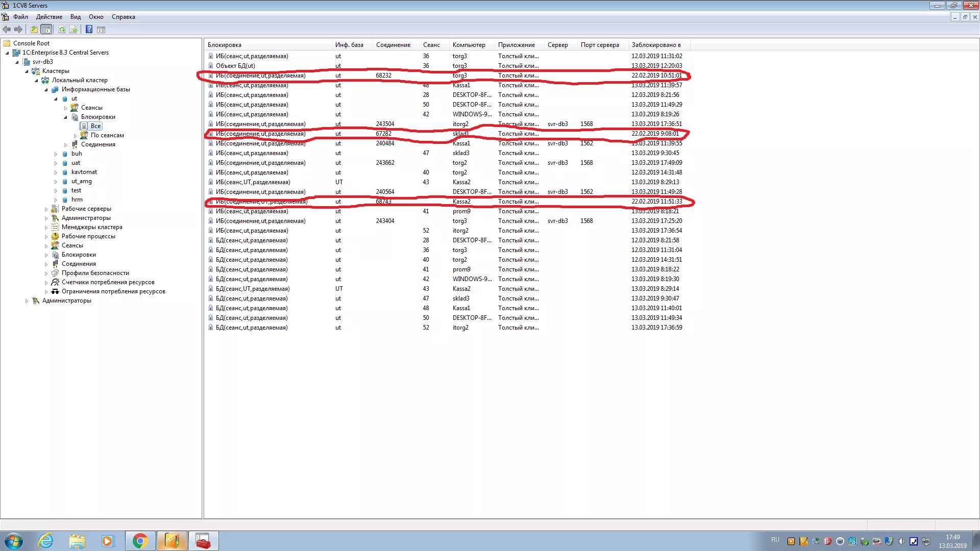980x551 pixels.
Task: Click the Back arrow toolbar icon
Action: pos(7,30)
